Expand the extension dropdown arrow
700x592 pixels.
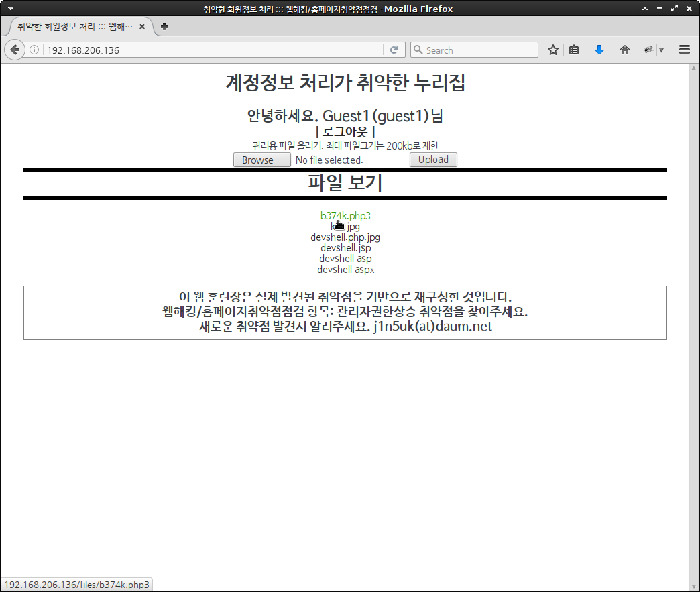point(661,50)
